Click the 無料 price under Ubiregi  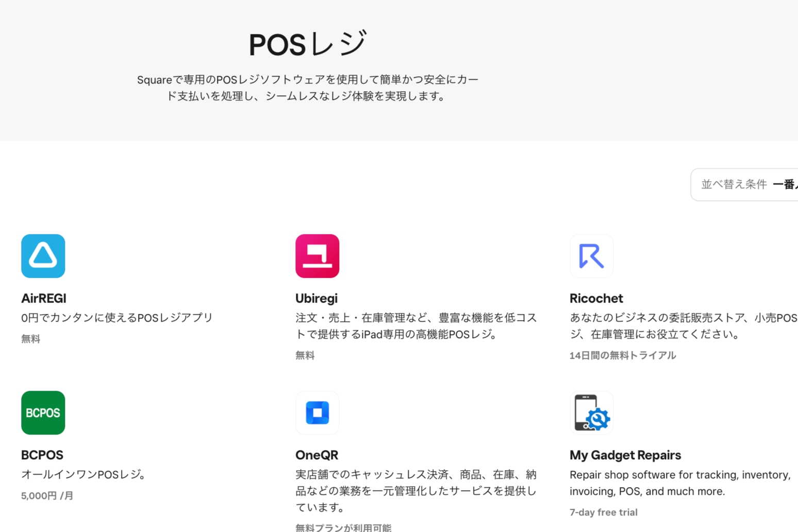click(305, 355)
